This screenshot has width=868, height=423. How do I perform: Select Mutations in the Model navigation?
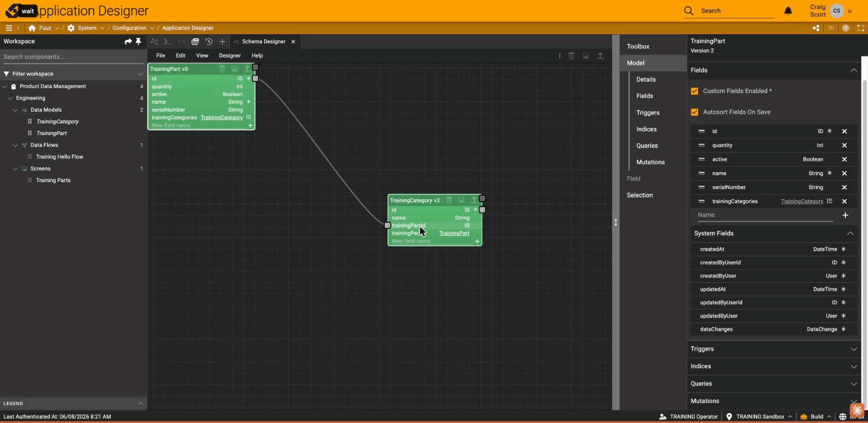coord(650,162)
